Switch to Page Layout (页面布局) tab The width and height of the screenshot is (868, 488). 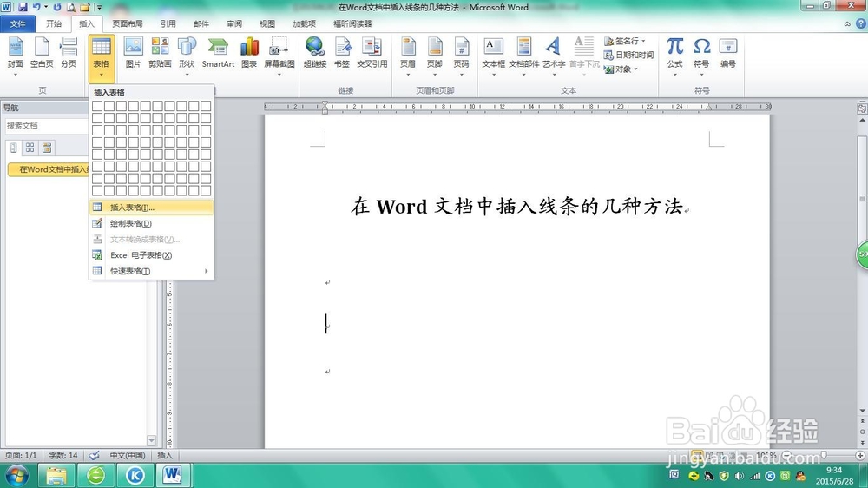(128, 23)
